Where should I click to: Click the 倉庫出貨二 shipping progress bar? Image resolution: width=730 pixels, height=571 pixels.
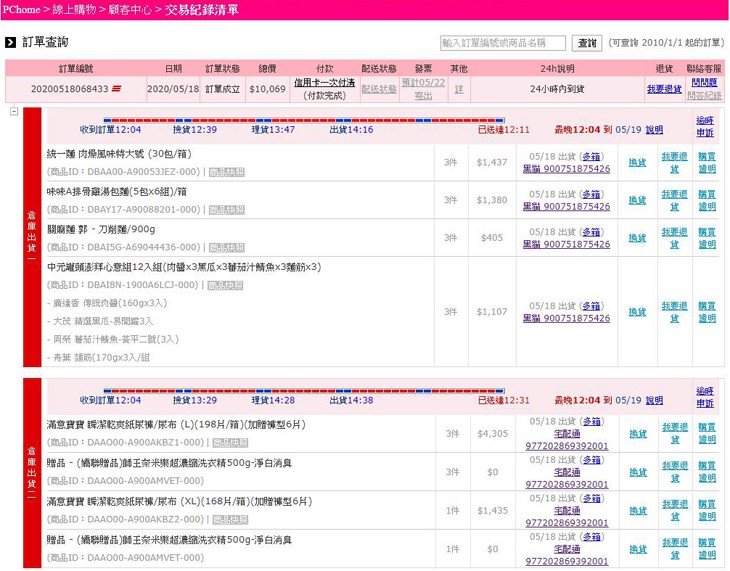pyautogui.click(x=304, y=391)
